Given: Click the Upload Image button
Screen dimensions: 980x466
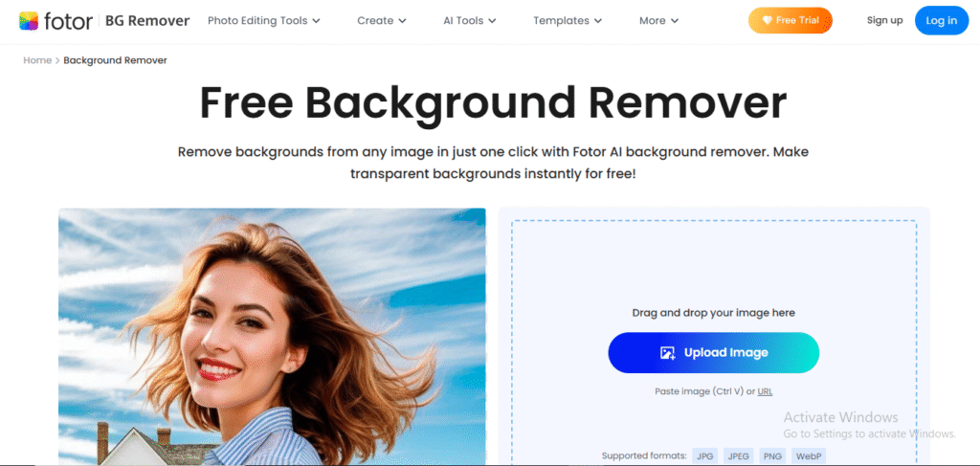Looking at the screenshot, I should (x=714, y=353).
